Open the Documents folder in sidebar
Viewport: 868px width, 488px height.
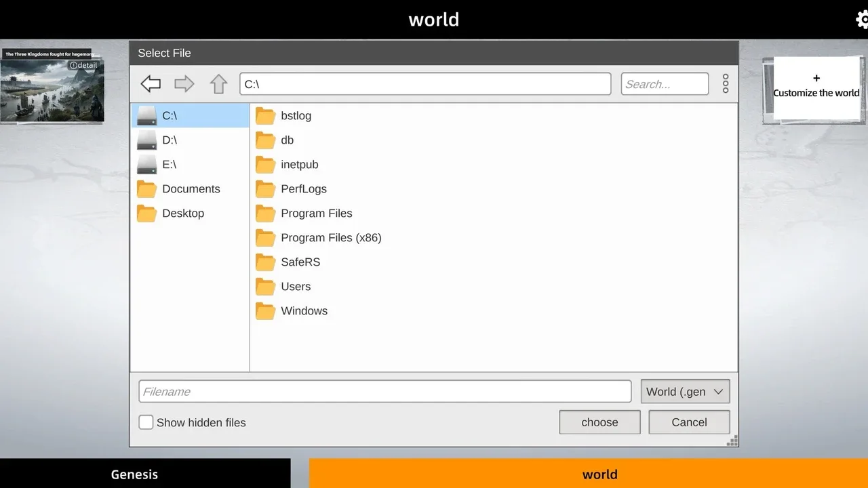pyautogui.click(x=191, y=189)
